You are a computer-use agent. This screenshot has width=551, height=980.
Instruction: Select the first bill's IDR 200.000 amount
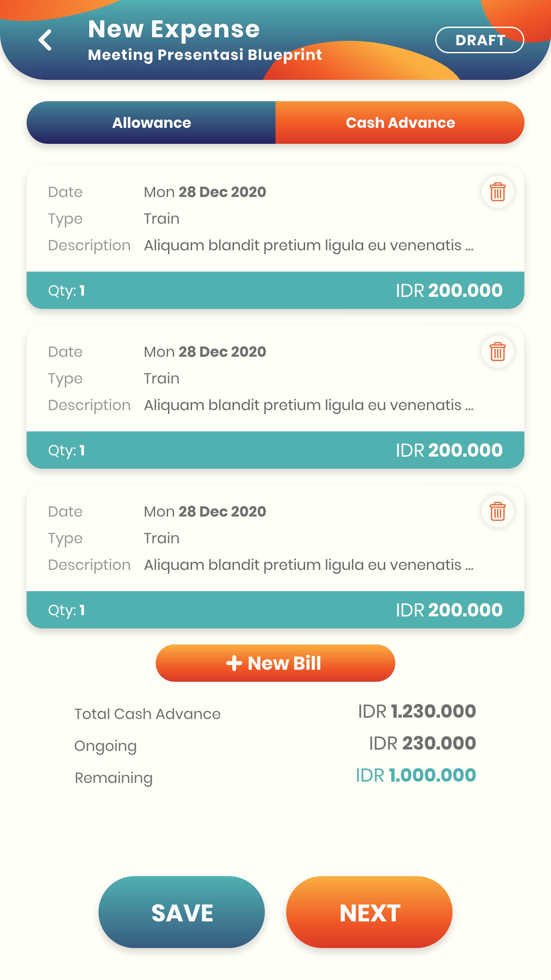click(x=449, y=290)
